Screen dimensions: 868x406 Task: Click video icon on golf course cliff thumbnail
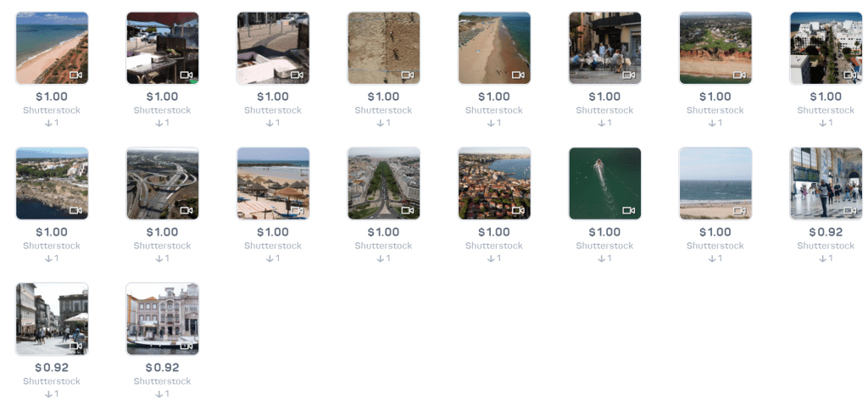[739, 75]
